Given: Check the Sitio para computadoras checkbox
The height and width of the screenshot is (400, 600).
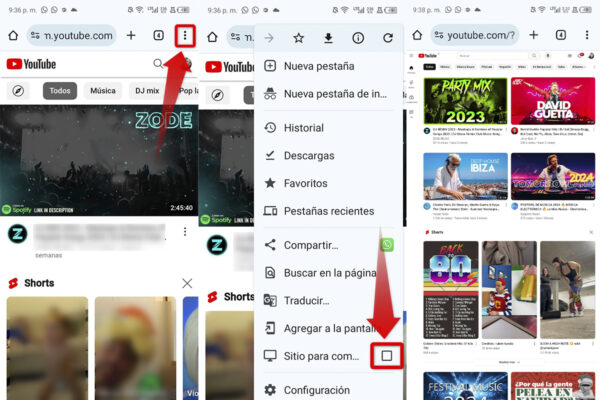Looking at the screenshot, I should (x=387, y=356).
